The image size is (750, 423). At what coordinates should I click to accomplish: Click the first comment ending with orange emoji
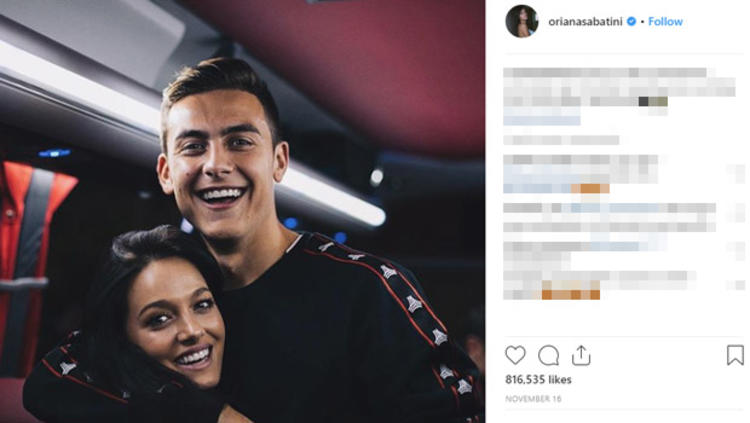click(x=580, y=174)
